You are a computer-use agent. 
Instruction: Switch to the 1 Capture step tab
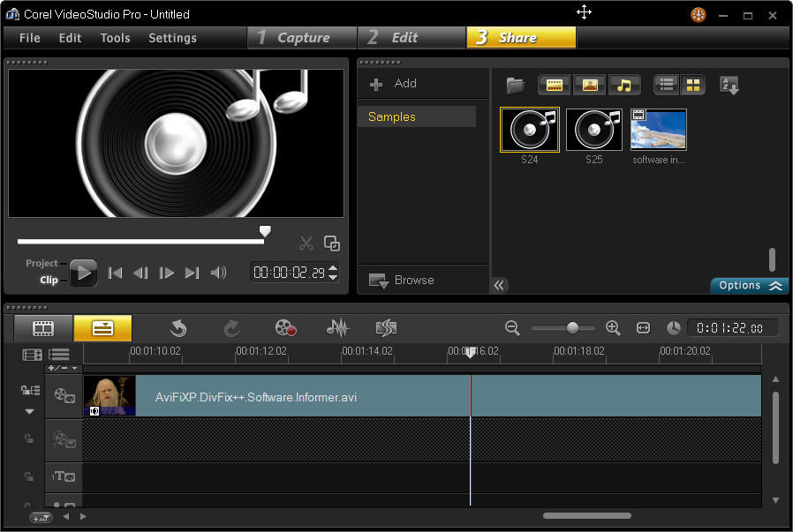[302, 38]
